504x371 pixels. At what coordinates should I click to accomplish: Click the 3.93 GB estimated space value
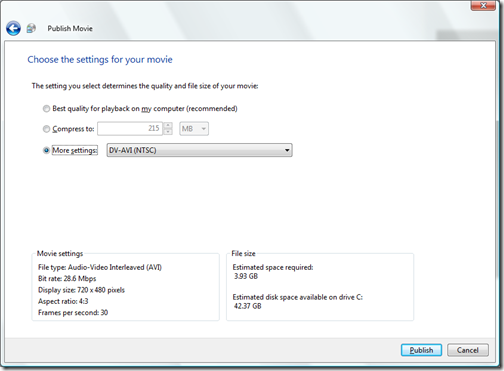(246, 276)
